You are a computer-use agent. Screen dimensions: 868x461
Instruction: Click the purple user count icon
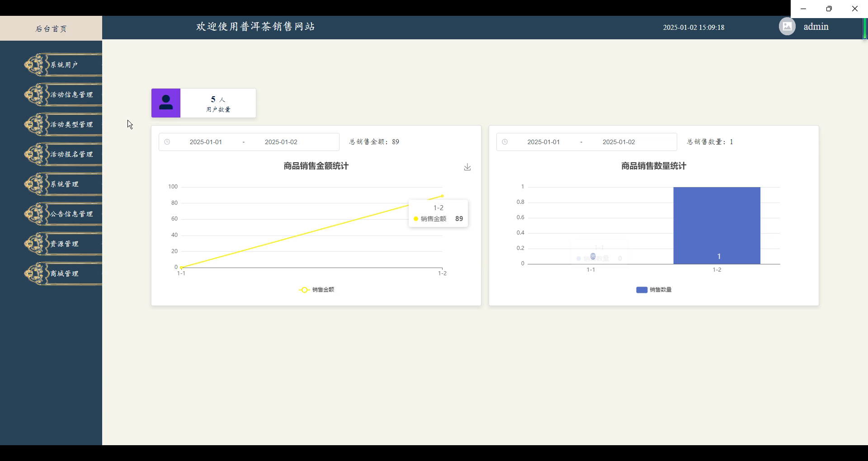[x=166, y=103]
